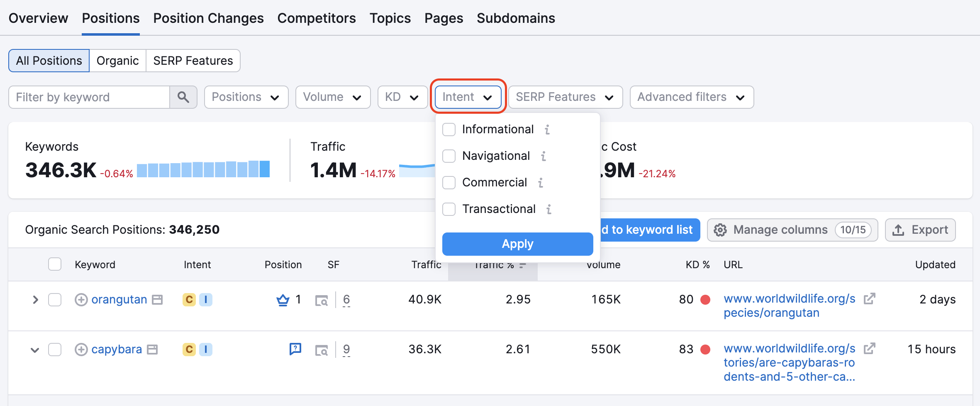The width and height of the screenshot is (980, 406).
Task: Check the Informational intent checkbox
Action: [449, 130]
